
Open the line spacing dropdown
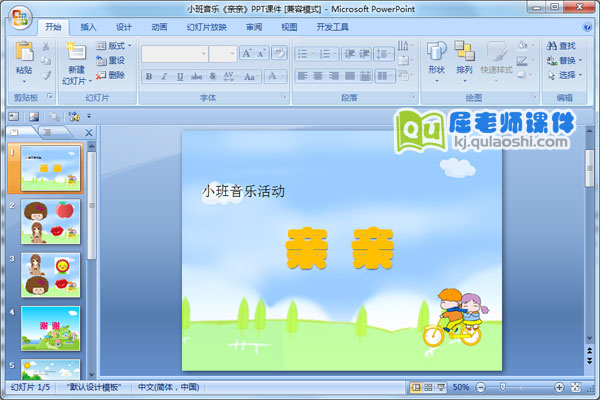coord(384,54)
